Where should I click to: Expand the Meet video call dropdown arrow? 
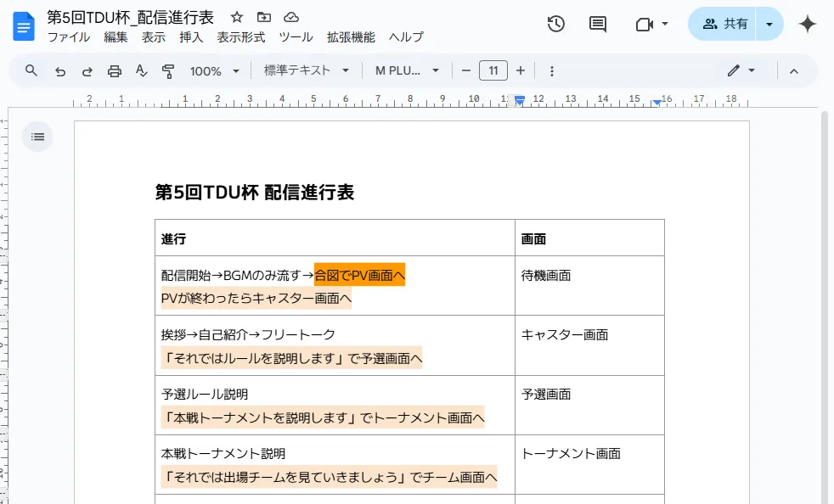pos(665,25)
